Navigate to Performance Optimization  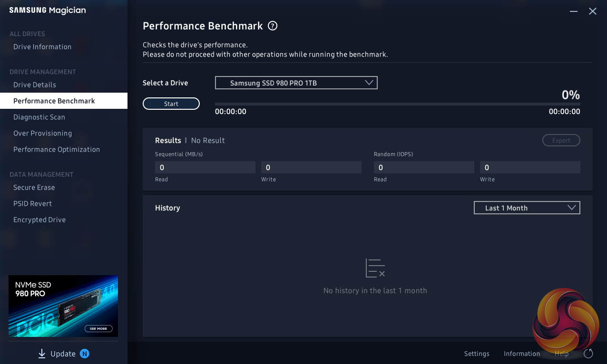[57, 149]
